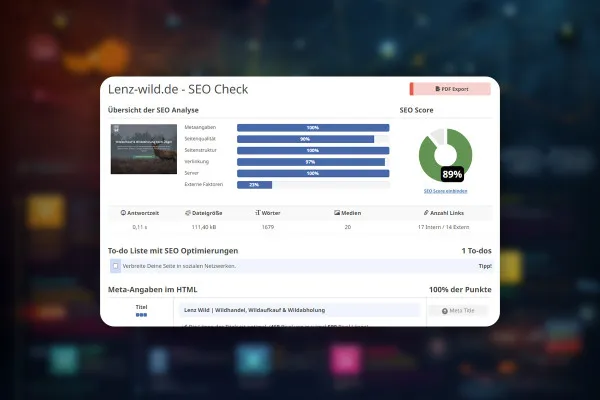Select the word count value 1679
The image size is (600, 400).
[268, 227]
